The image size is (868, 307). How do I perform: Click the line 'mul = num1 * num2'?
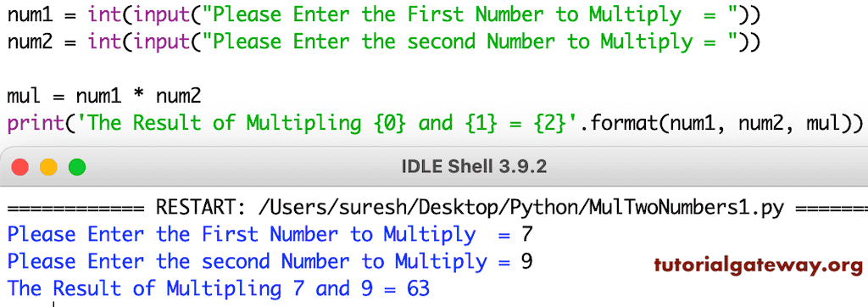click(104, 97)
